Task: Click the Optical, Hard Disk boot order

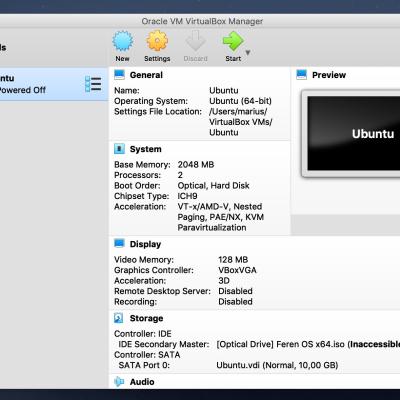Action: [x=213, y=186]
